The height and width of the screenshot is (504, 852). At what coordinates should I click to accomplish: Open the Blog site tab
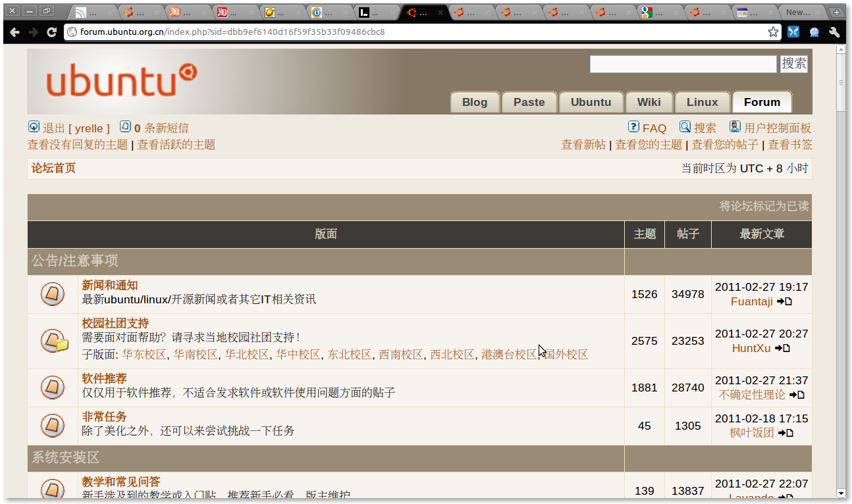(475, 102)
